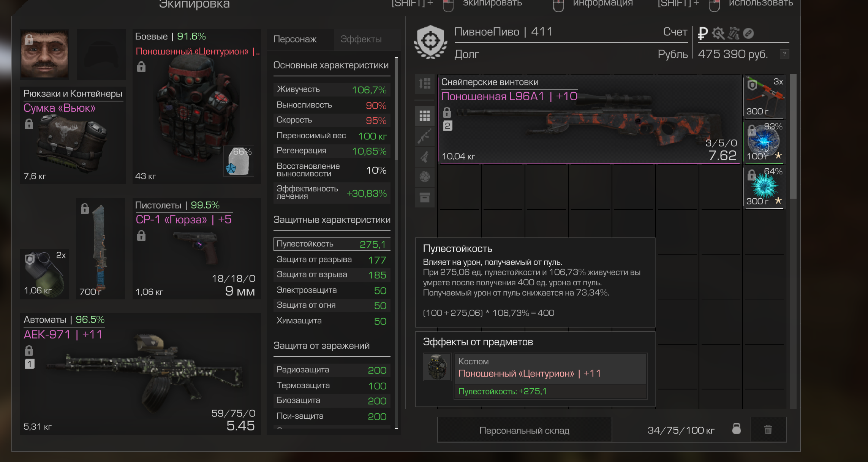
Task: Select the Пулестойкость stat row
Action: (332, 244)
